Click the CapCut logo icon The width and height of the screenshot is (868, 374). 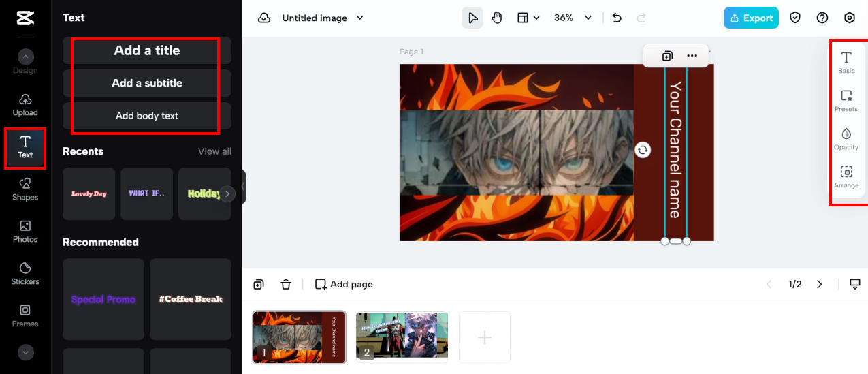[x=25, y=18]
